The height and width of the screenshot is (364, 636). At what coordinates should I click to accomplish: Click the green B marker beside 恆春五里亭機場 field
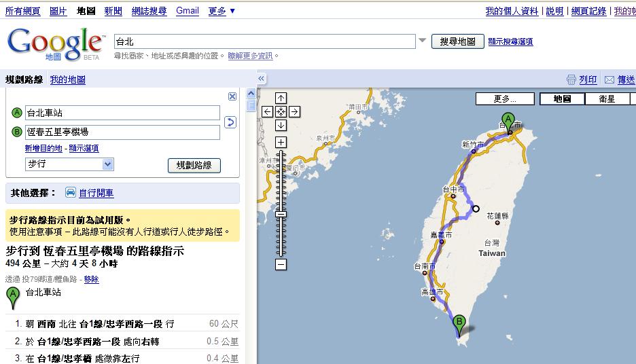(x=16, y=132)
